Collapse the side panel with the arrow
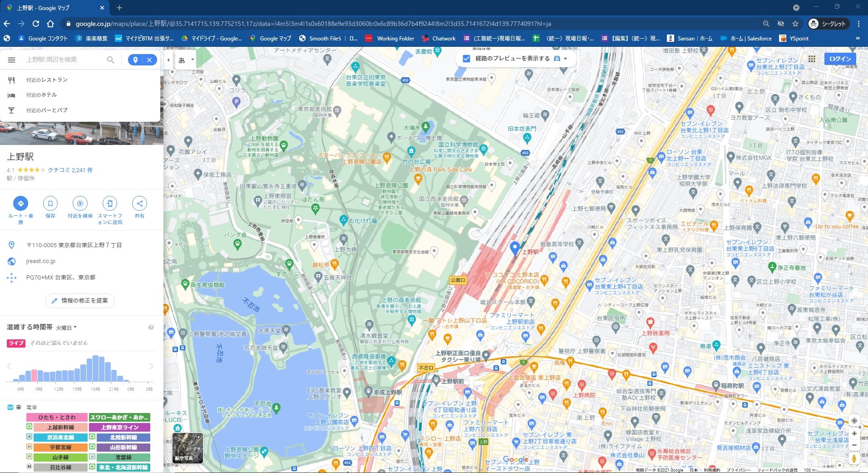Screen dimensions: 868x473 tap(168, 60)
